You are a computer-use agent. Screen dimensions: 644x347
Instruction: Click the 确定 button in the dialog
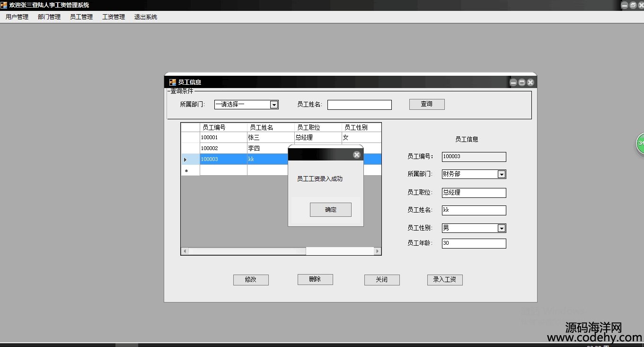(330, 210)
